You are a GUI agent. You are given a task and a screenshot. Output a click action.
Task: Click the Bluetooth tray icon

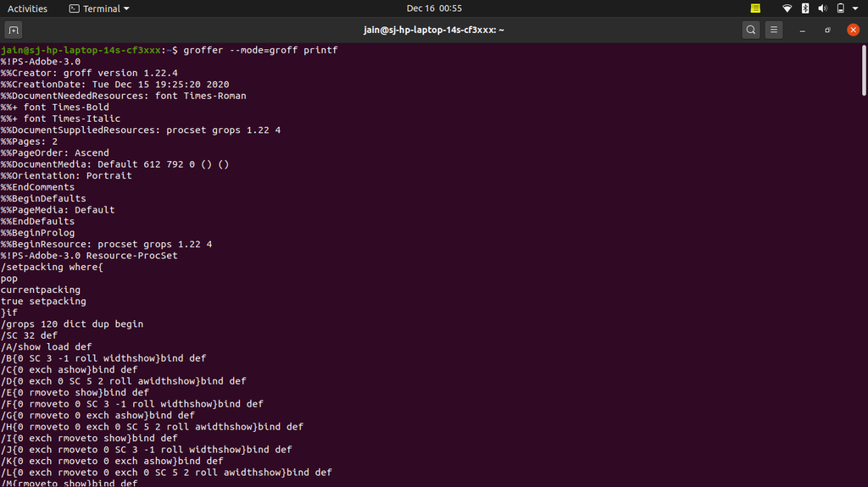coord(805,8)
